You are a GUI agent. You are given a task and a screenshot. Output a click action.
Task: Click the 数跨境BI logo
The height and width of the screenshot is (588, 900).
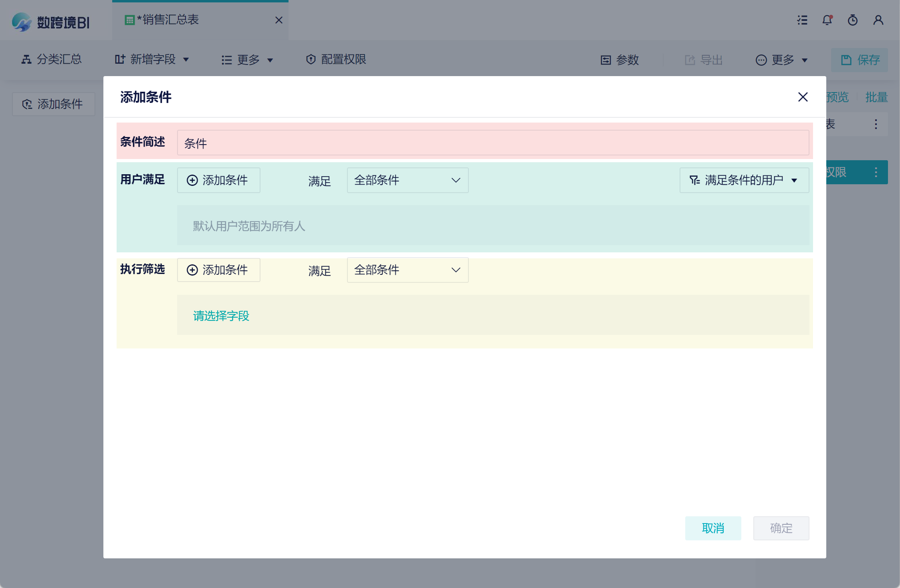click(x=51, y=22)
